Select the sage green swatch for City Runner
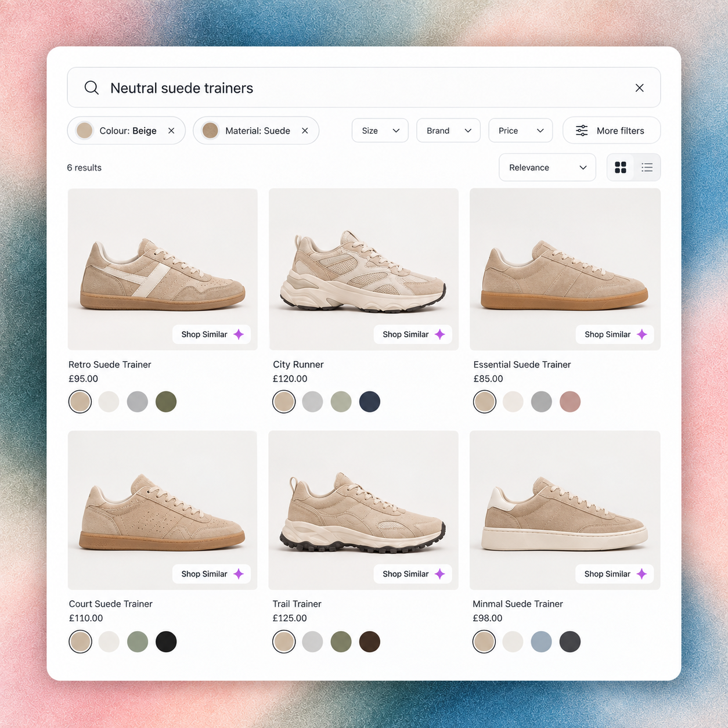The height and width of the screenshot is (728, 728). (341, 402)
